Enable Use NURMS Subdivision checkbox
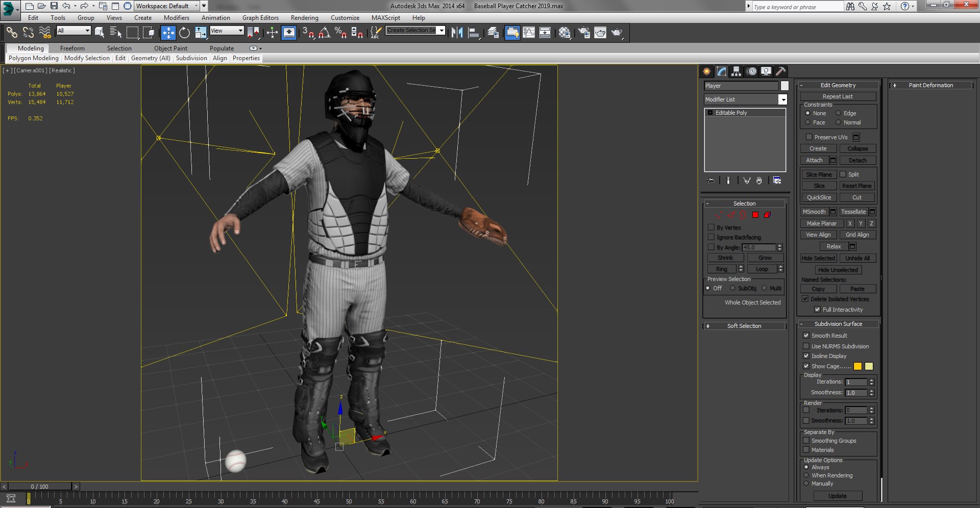The image size is (980, 508). [806, 346]
